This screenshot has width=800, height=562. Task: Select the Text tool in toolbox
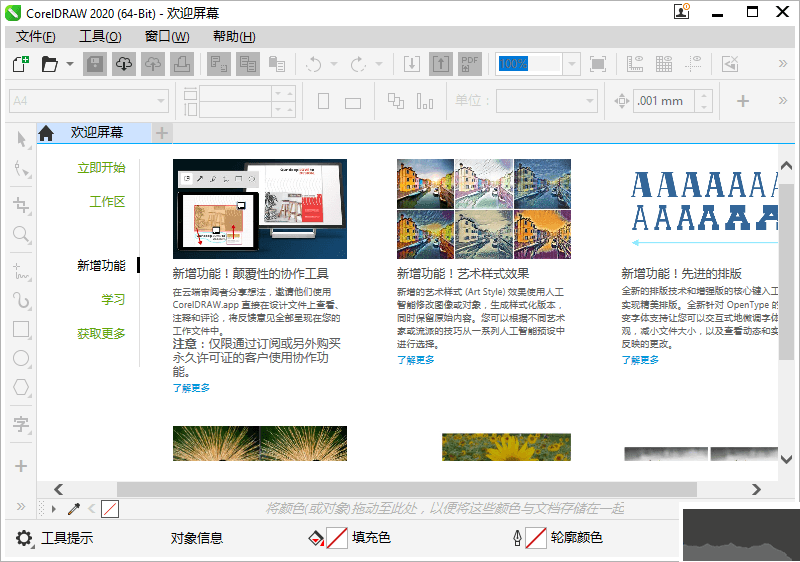coord(21,426)
